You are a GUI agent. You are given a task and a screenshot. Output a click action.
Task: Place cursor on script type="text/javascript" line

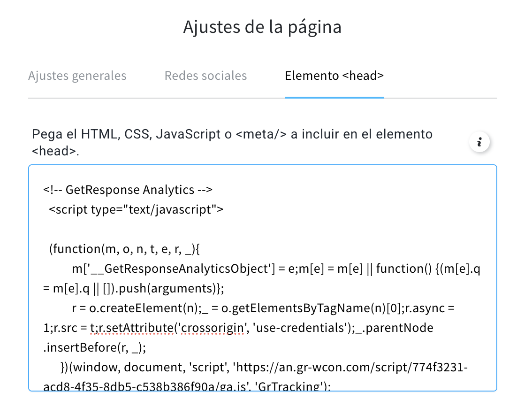coord(136,209)
